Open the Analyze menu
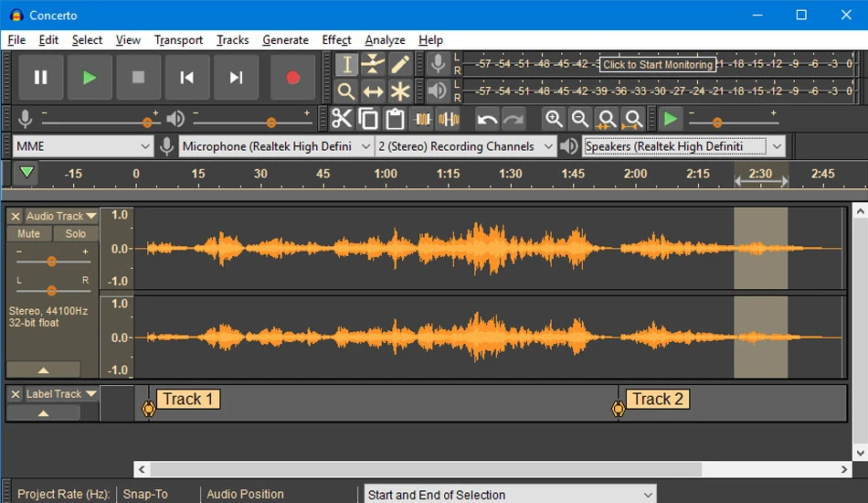This screenshot has width=868, height=503. coord(385,40)
